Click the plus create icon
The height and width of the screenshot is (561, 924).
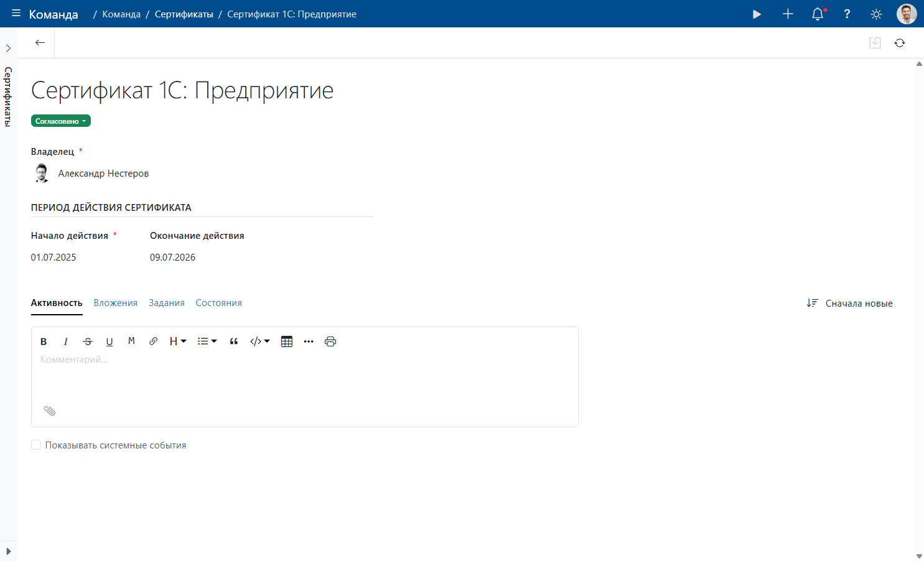point(788,14)
